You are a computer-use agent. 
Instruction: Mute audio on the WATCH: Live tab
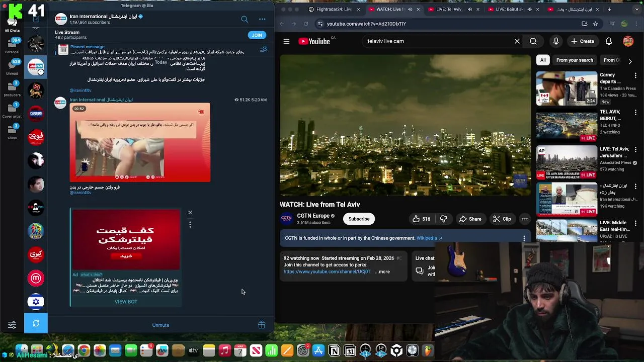click(410, 9)
